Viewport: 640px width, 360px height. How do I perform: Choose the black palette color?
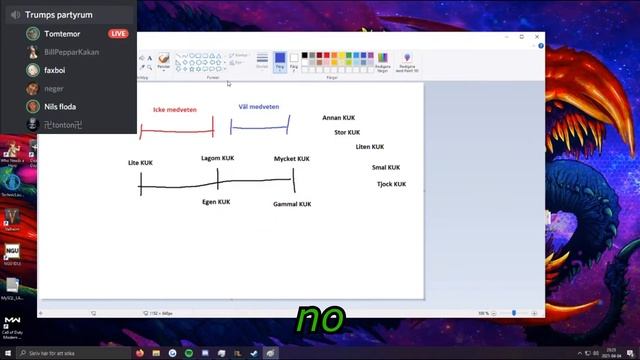pos(304,55)
